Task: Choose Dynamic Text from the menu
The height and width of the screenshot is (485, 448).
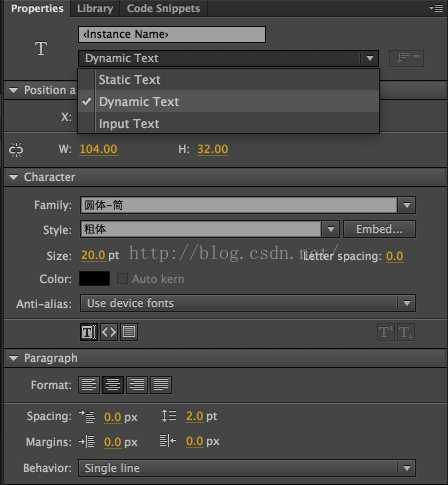Action: (228, 101)
